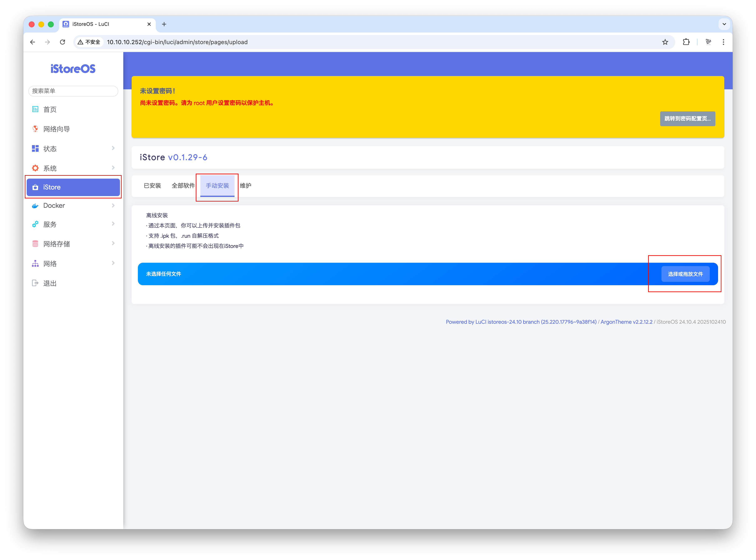The width and height of the screenshot is (756, 560).
Task: Click the 退出 logout icon
Action: [x=35, y=283]
